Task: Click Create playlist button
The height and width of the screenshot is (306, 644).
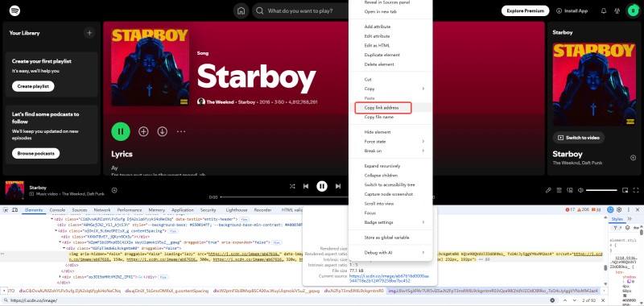Action: (x=33, y=86)
